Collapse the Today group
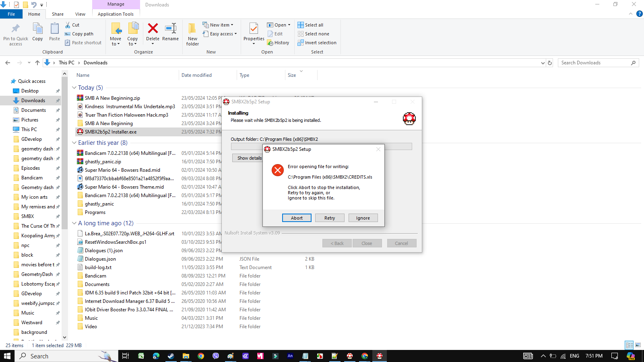 (x=74, y=88)
